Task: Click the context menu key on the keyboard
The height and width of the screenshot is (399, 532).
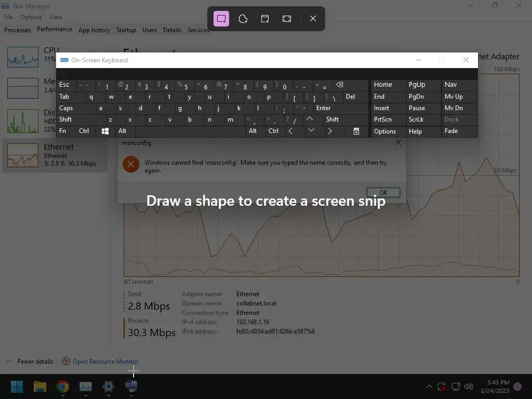Action: 356,131
